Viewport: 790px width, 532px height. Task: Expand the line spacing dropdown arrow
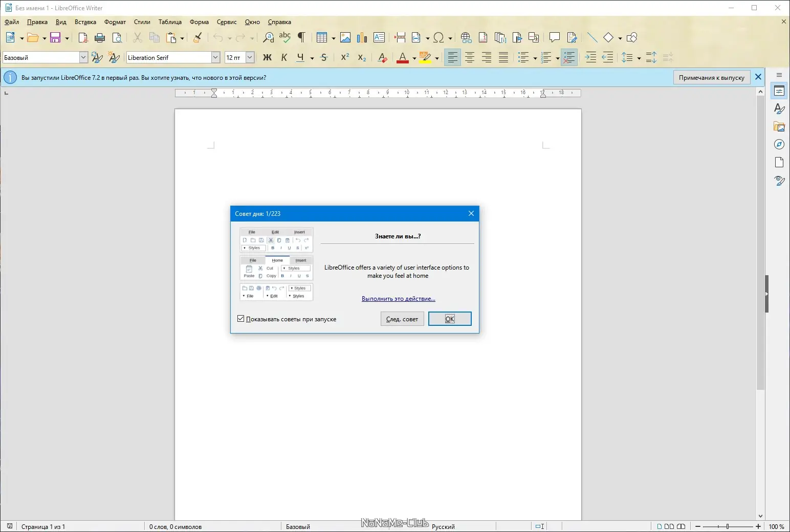point(639,58)
